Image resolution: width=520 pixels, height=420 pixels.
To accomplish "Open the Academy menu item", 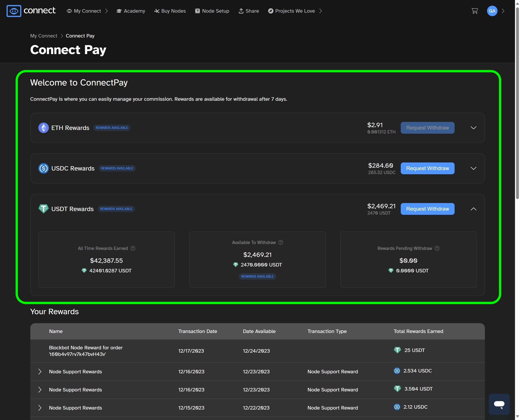I will click(x=131, y=11).
